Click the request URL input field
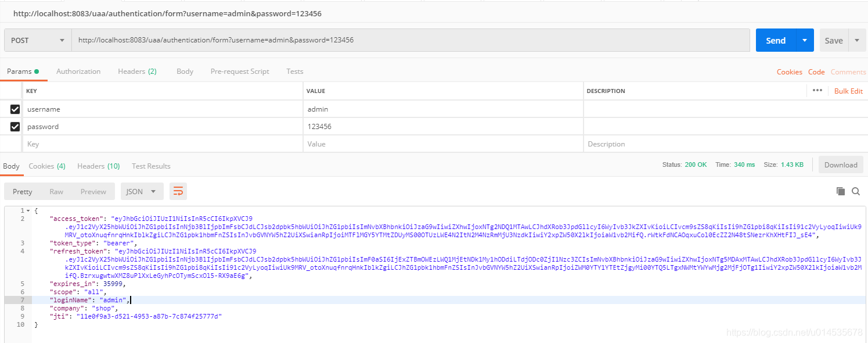 pyautogui.click(x=406, y=40)
